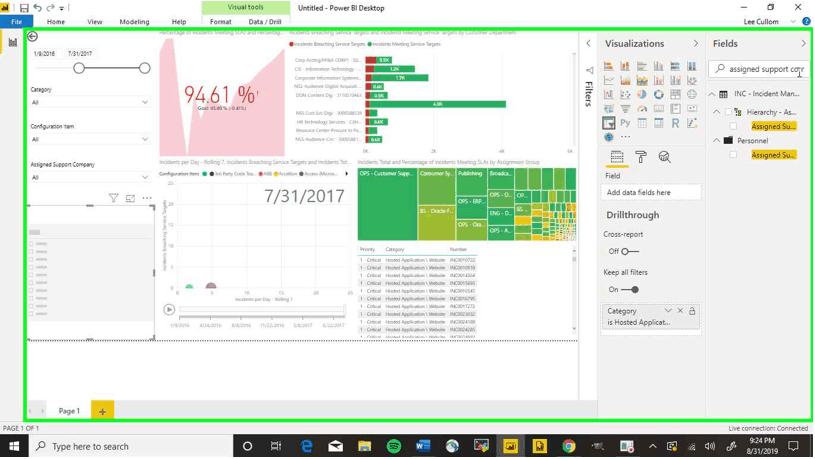The width and height of the screenshot is (815, 459).
Task: Add a new page with plus button
Action: click(x=102, y=411)
